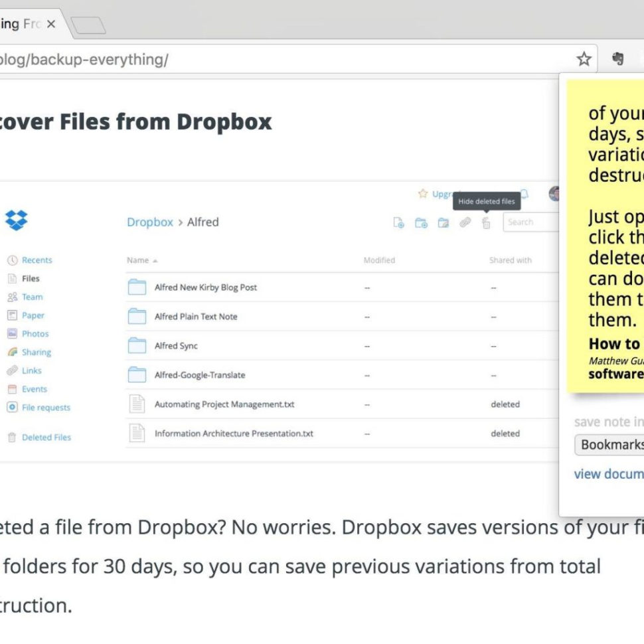Click the Events calendar icon

[13, 389]
